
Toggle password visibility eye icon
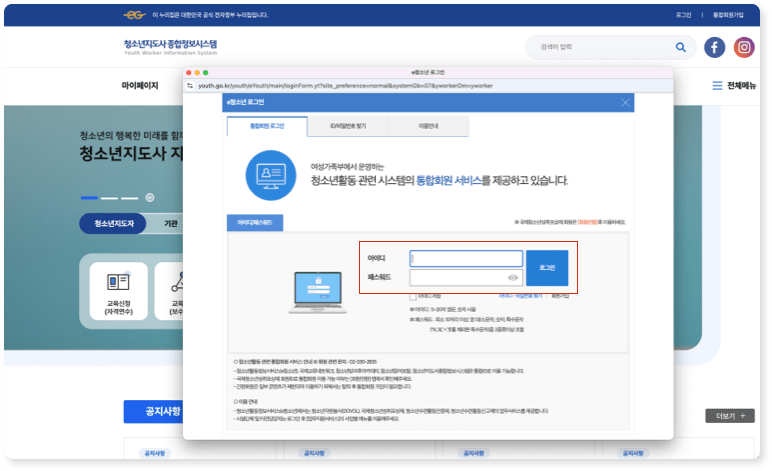pos(513,277)
